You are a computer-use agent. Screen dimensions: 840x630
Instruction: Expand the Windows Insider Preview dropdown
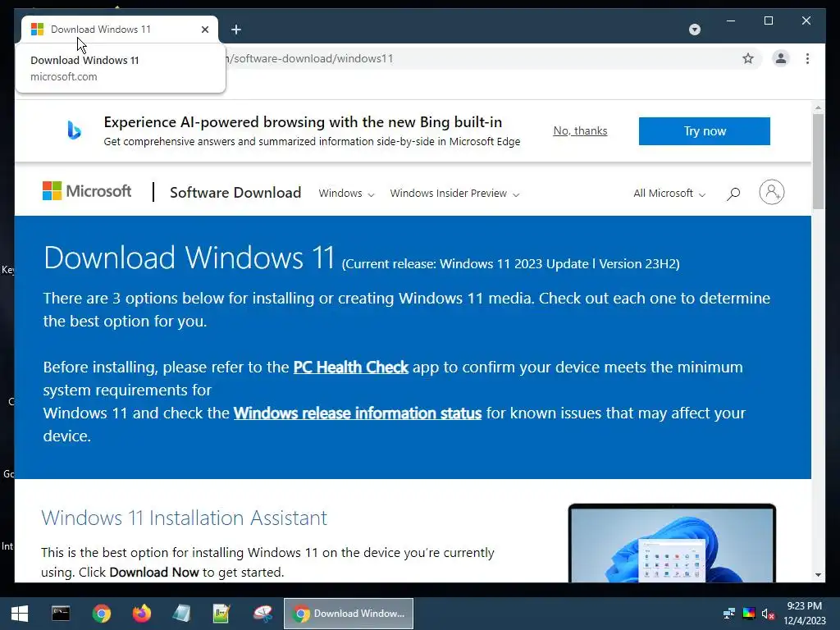coord(454,194)
